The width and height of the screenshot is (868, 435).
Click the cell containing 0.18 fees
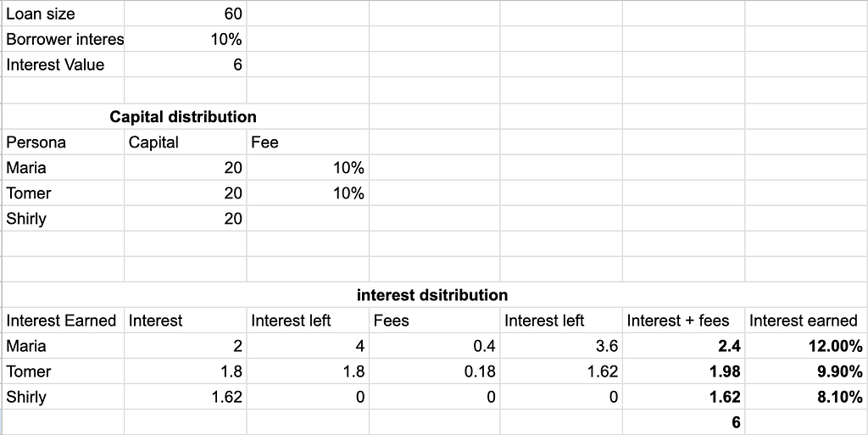coord(435,371)
